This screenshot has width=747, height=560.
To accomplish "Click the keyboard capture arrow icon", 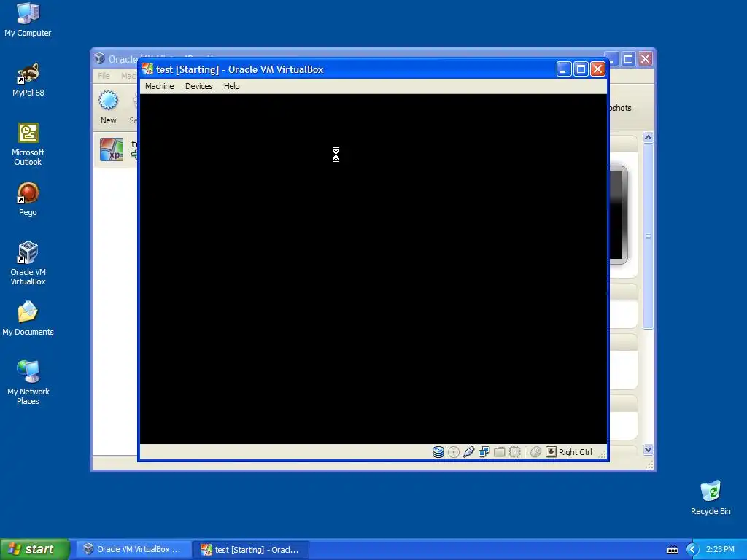I will click(551, 452).
